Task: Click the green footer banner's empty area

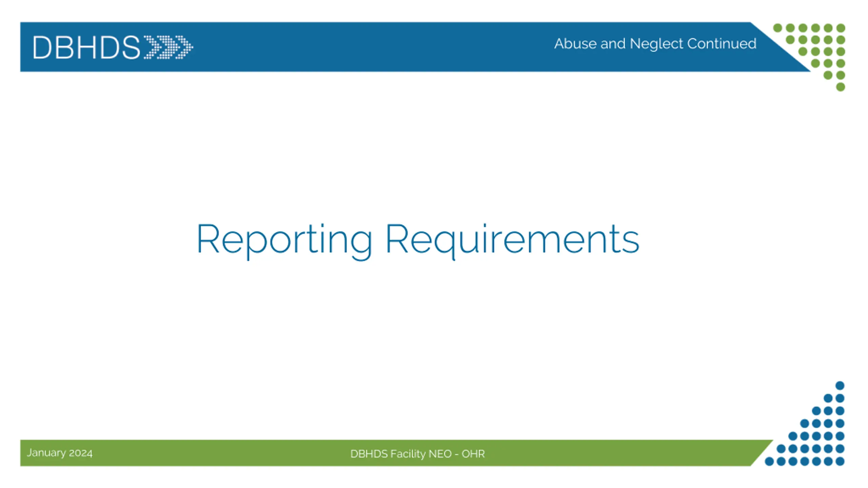Action: tap(220, 453)
